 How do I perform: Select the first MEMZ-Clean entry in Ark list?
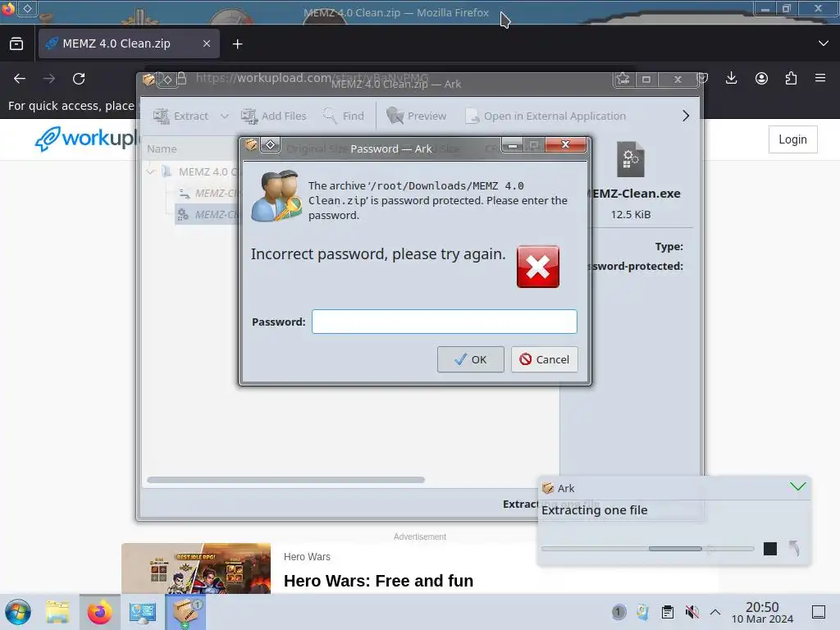[x=207, y=193]
